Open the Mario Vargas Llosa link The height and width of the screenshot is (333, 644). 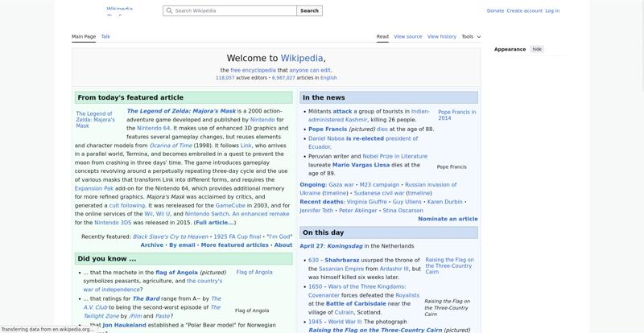click(361, 165)
